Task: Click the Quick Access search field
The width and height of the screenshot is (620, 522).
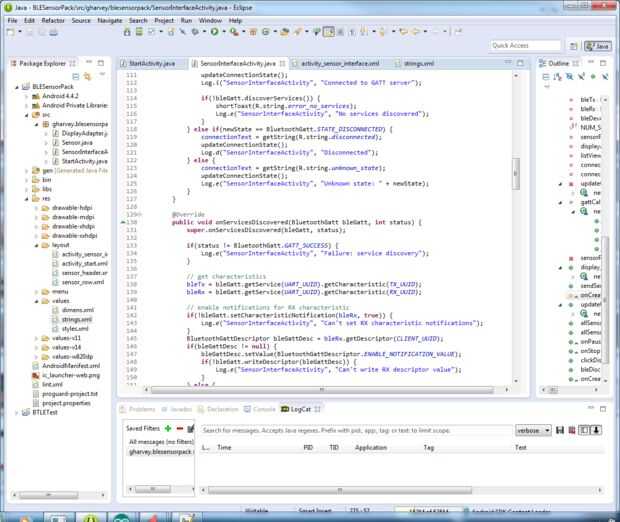Action: click(x=525, y=46)
